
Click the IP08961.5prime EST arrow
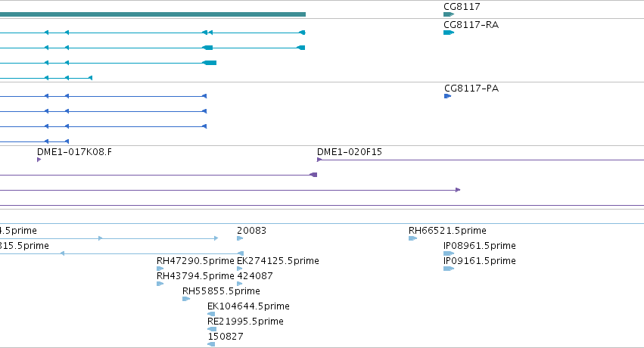(449, 253)
